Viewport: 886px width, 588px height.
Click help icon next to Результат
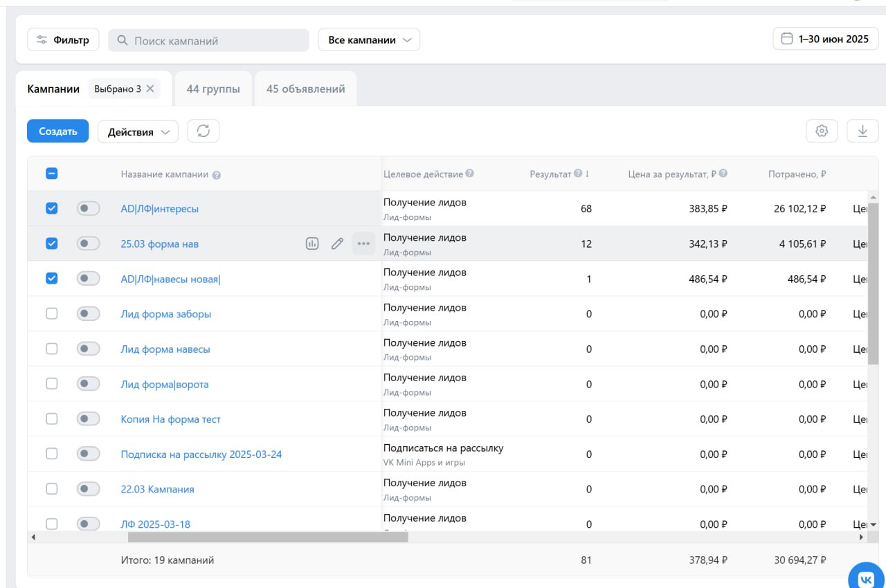pyautogui.click(x=578, y=174)
